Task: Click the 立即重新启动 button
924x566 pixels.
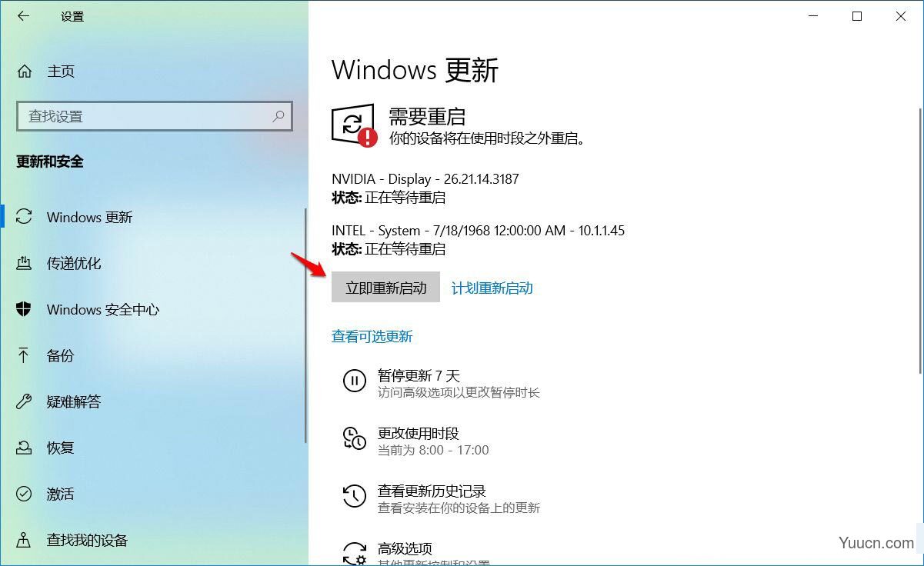Action: coord(385,287)
